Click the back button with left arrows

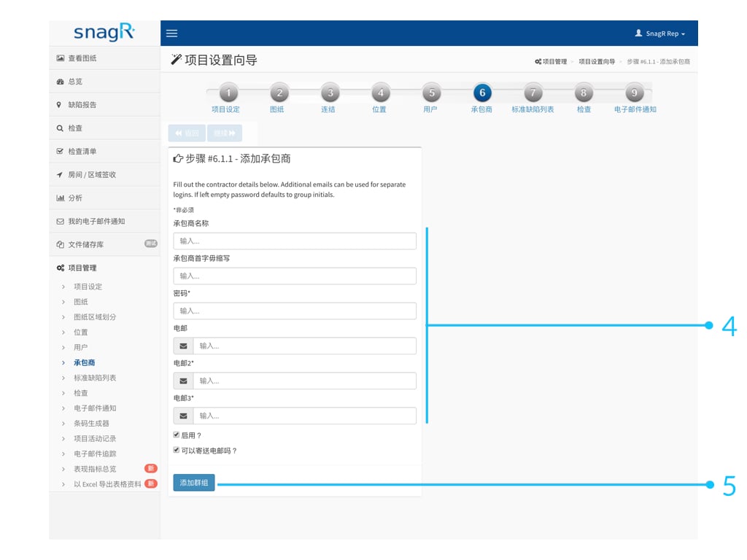pos(187,133)
